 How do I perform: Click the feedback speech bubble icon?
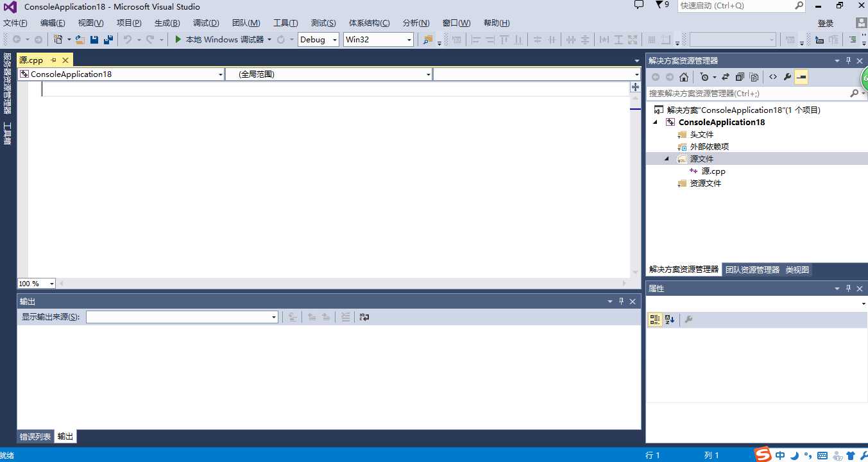[x=638, y=5]
